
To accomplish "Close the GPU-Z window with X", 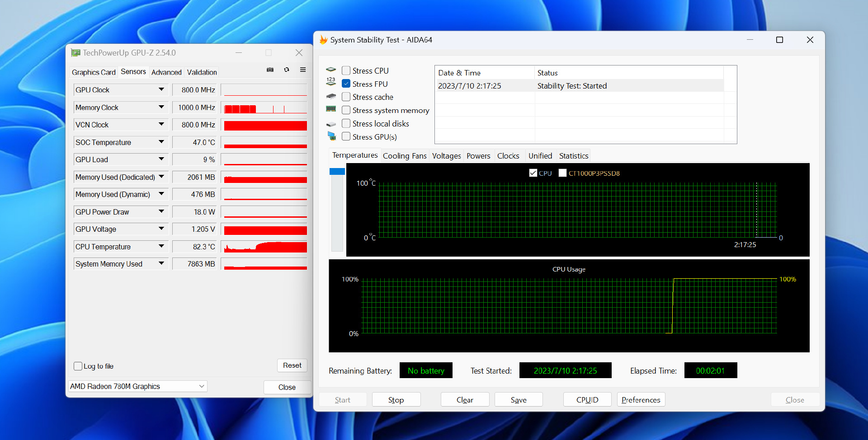I will point(299,53).
